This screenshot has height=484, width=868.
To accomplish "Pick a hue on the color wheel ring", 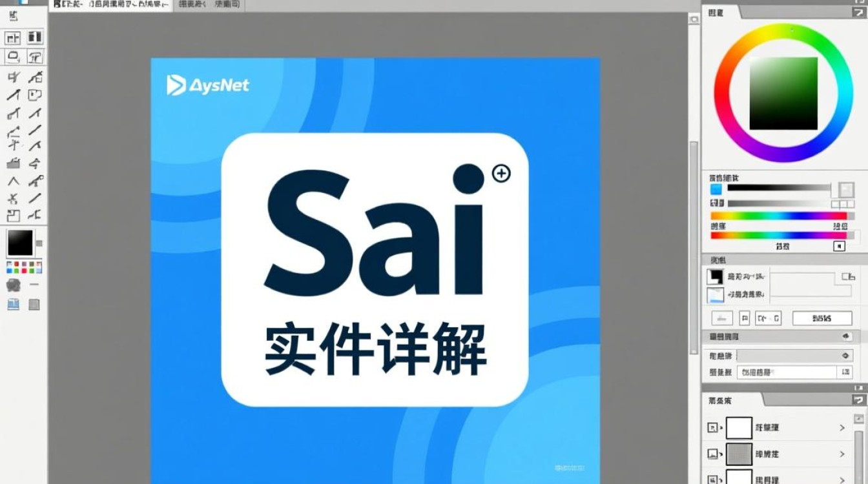I will click(x=783, y=30).
